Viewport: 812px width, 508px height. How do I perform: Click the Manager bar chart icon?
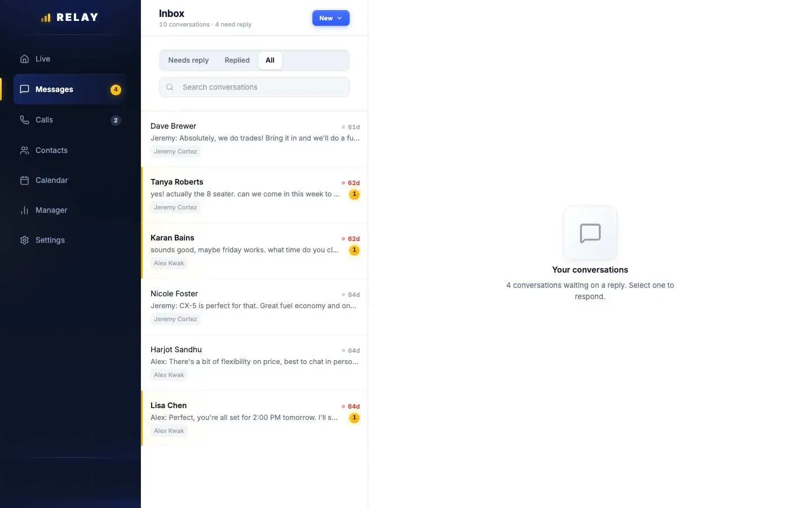point(24,210)
